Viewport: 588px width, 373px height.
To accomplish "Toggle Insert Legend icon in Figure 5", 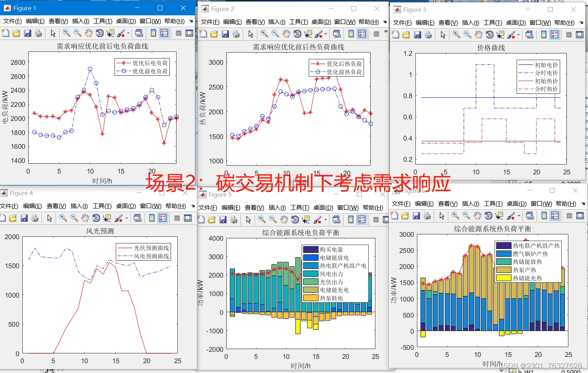I will (x=362, y=219).
